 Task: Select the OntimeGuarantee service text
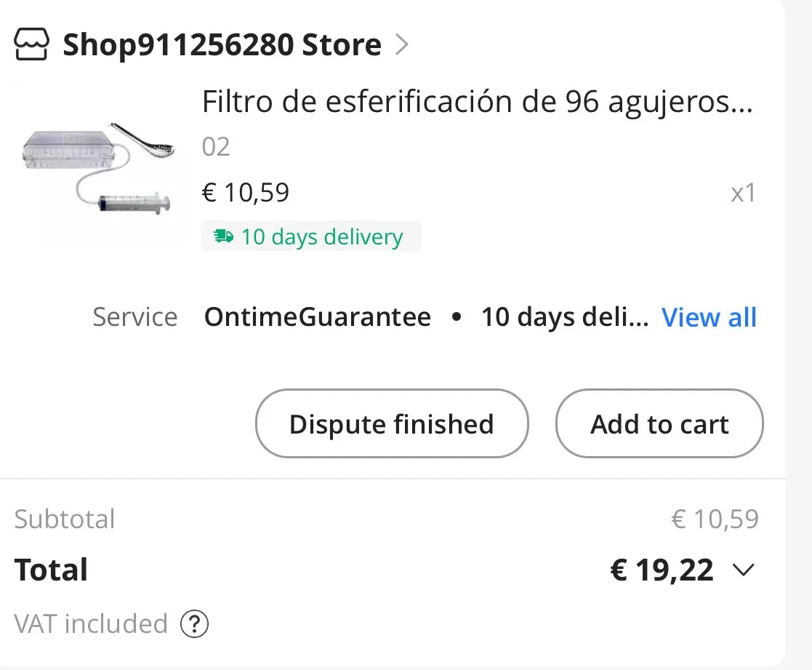(x=317, y=317)
